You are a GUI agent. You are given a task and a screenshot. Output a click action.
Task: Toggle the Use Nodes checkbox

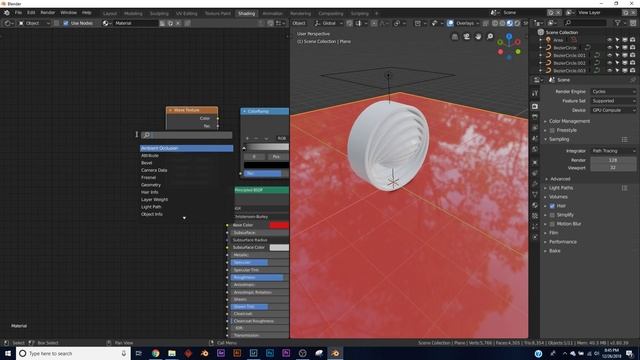click(66, 23)
